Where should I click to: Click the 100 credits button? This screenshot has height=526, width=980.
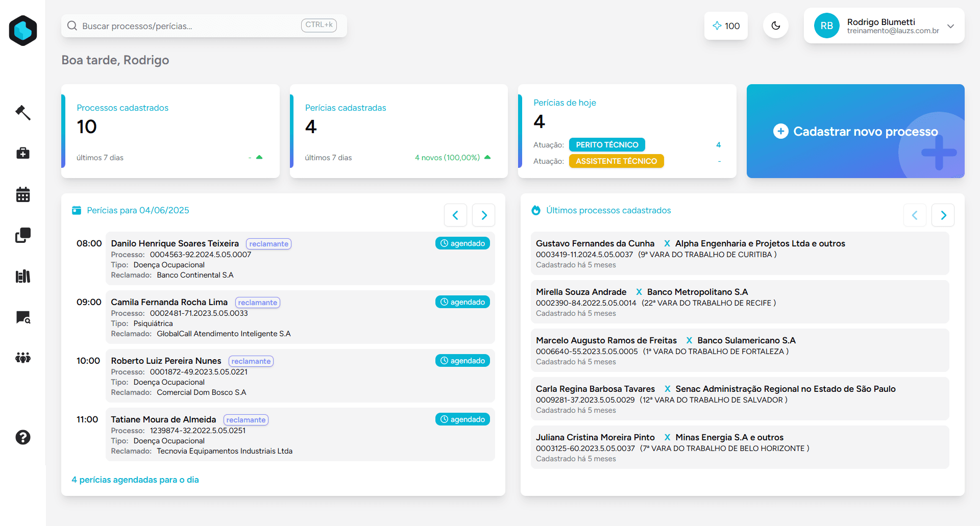tap(726, 26)
